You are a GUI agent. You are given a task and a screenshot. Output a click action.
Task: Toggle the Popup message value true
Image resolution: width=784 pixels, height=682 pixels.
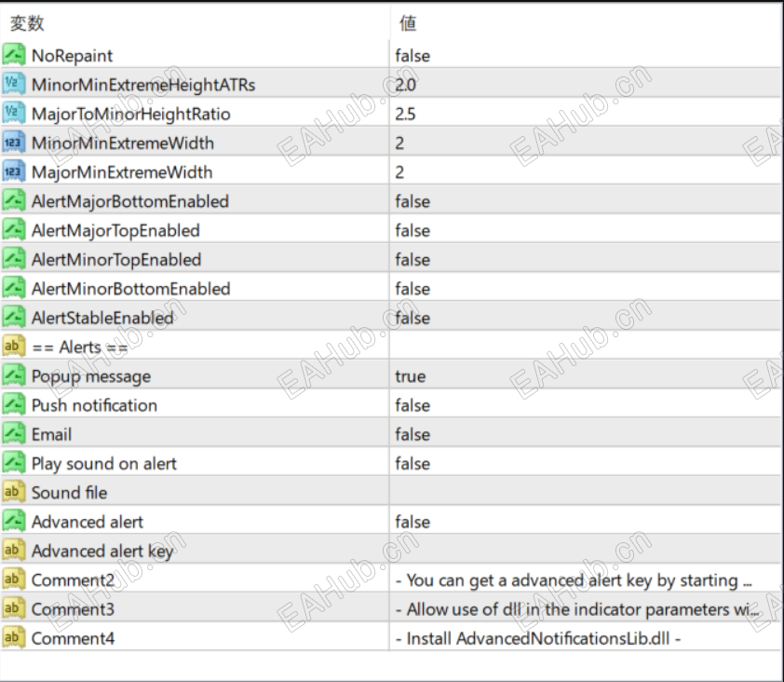click(x=411, y=376)
